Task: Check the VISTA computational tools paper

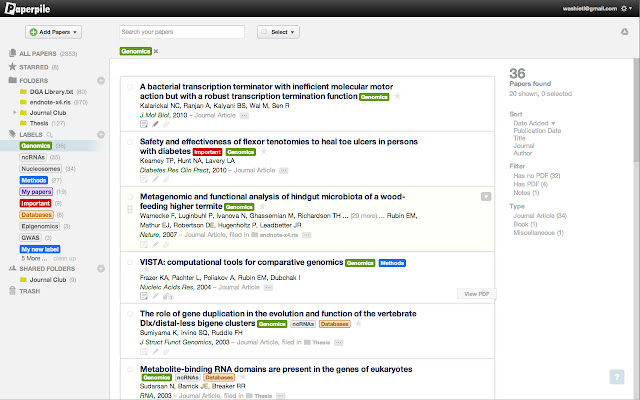Action: click(129, 262)
